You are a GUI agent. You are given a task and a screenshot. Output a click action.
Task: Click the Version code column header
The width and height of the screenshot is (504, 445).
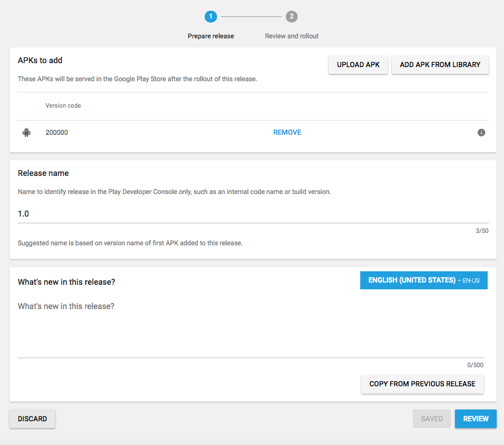point(63,105)
